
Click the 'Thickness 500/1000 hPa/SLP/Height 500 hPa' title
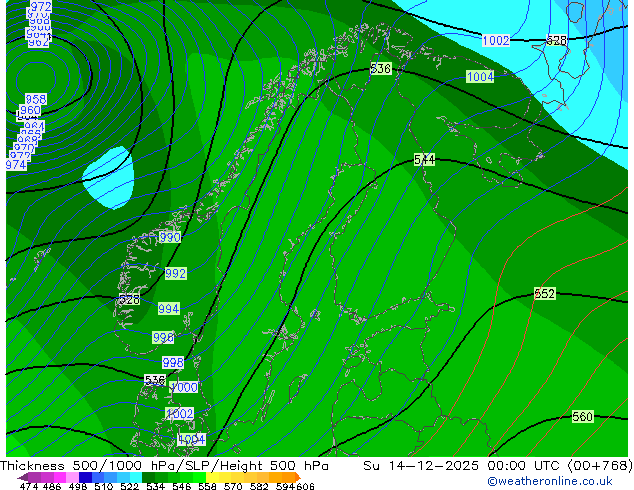click(x=164, y=466)
